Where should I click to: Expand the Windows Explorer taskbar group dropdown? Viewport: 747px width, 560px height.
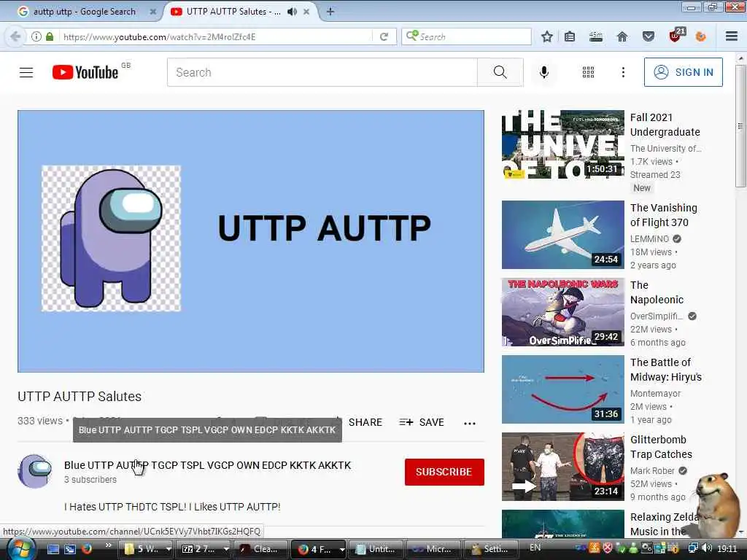click(169, 549)
